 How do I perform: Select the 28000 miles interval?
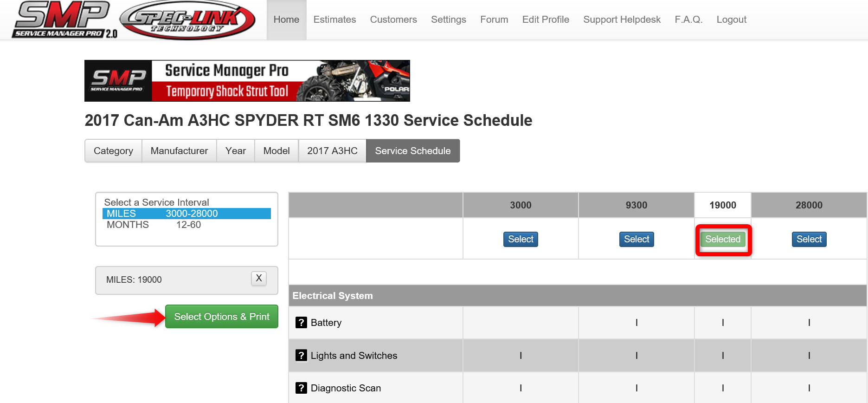click(x=809, y=239)
